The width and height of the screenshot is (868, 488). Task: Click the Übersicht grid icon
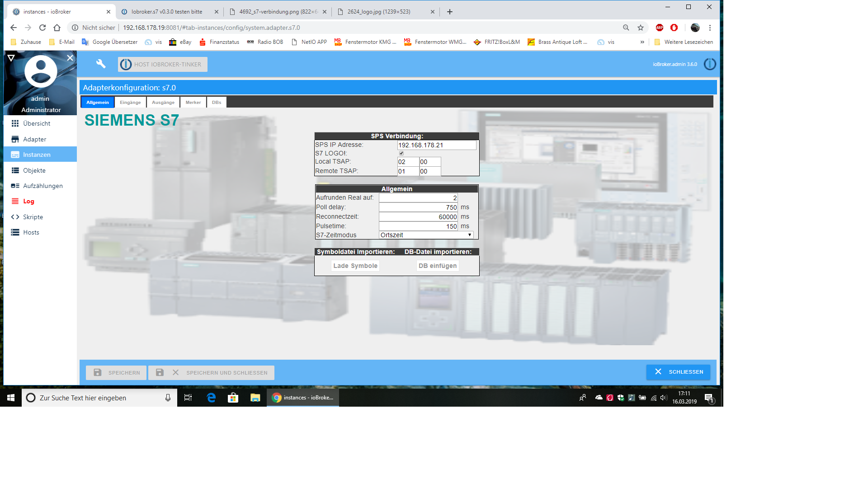click(15, 123)
